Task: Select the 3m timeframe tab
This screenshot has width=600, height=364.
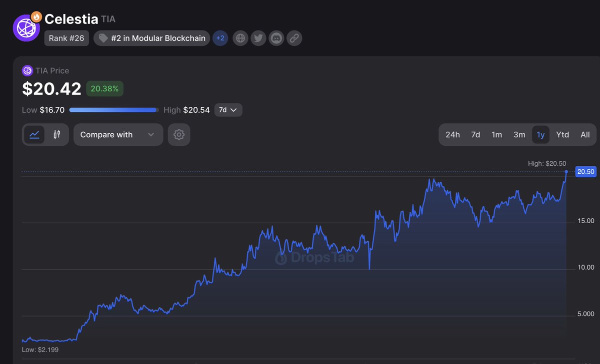Action: [x=519, y=135]
